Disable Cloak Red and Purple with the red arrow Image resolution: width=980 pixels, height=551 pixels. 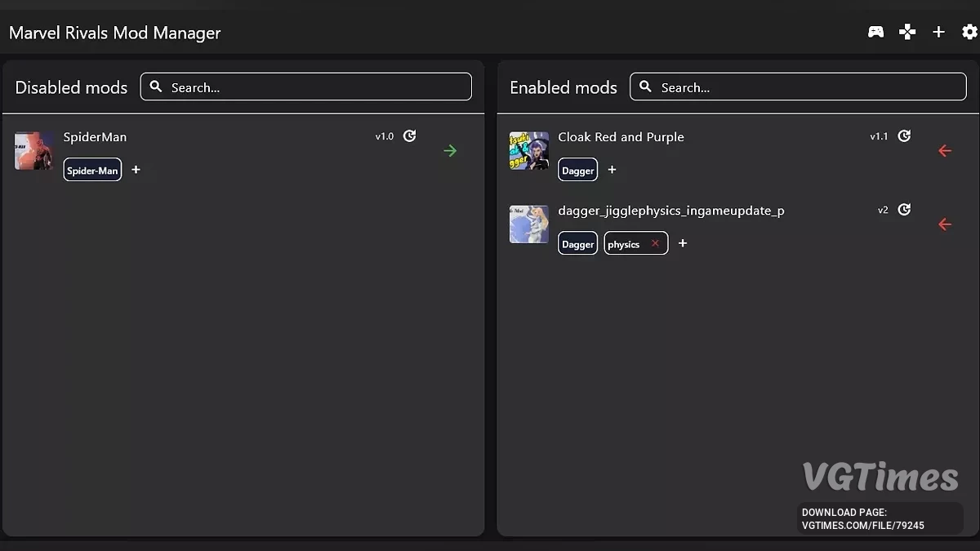coord(945,150)
